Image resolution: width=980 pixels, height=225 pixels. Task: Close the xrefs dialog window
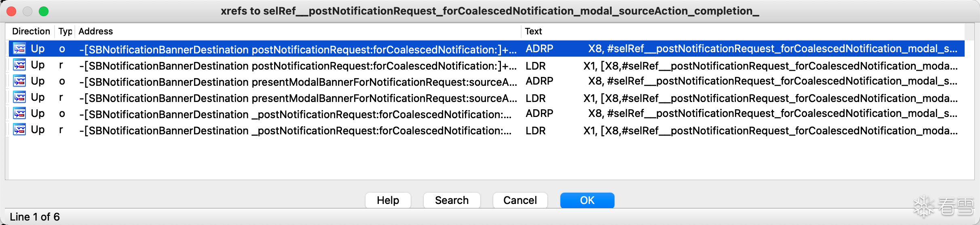pos(11,11)
